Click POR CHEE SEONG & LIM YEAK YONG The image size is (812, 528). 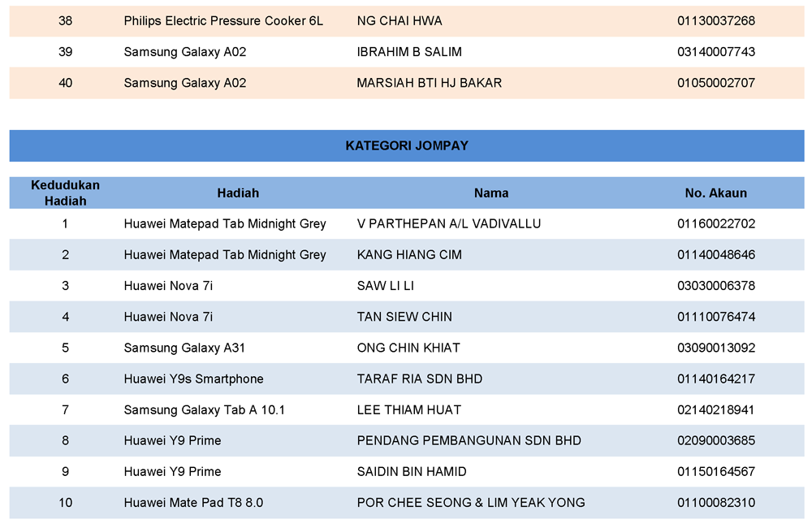(x=471, y=503)
